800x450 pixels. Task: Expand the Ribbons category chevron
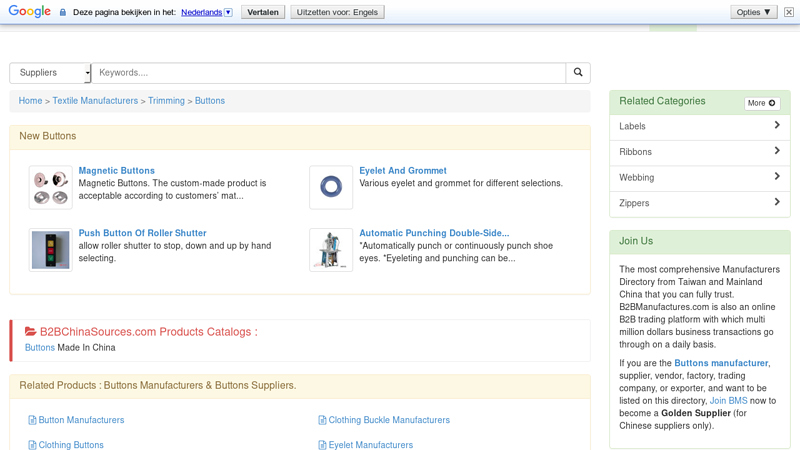point(777,151)
